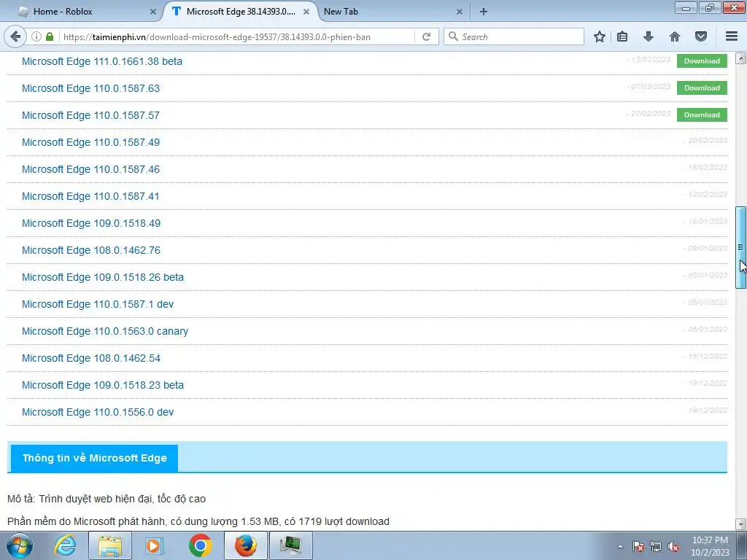
Task: Save the page to Pocket with its icon
Action: click(701, 36)
